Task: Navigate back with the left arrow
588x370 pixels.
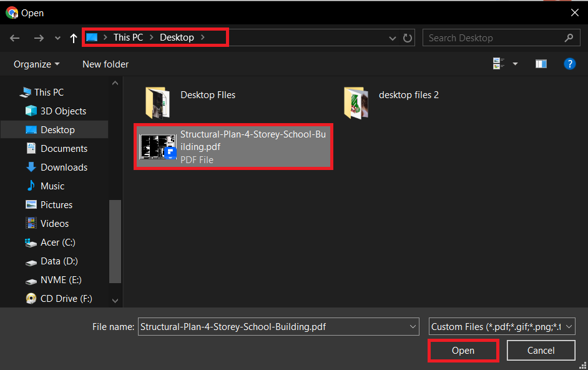Action: (x=14, y=37)
